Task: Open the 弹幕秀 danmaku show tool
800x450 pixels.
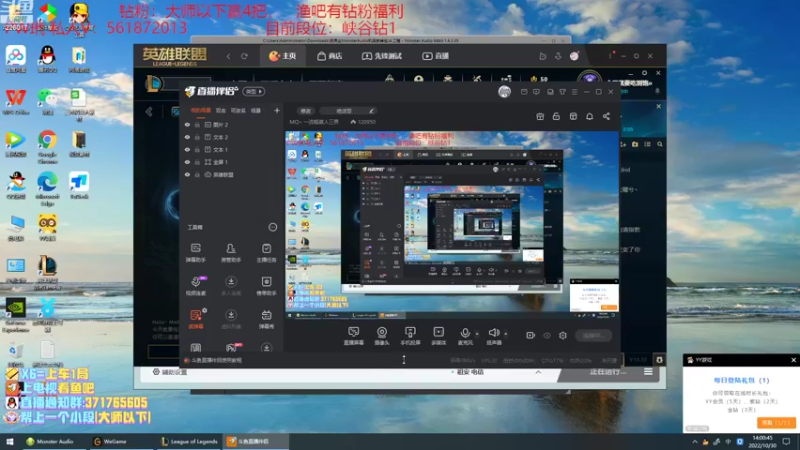Action: [266, 319]
